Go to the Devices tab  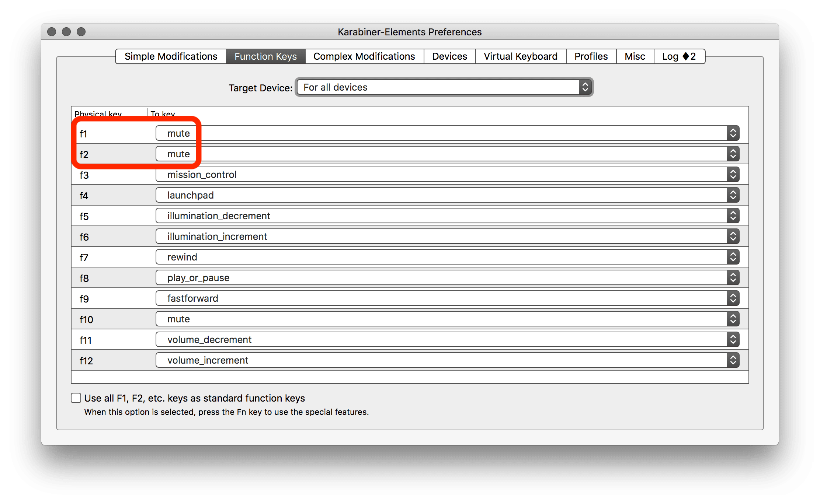point(449,56)
